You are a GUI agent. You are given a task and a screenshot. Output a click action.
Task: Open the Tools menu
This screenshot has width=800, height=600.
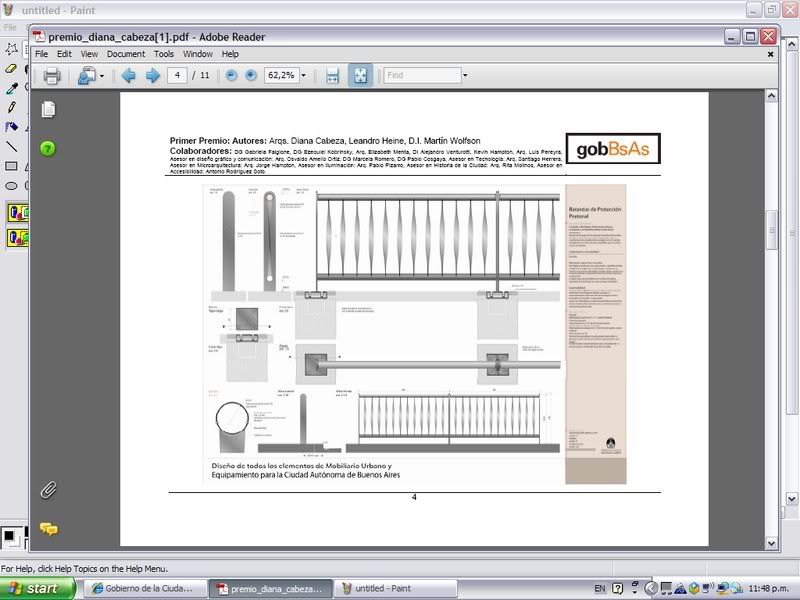point(164,54)
